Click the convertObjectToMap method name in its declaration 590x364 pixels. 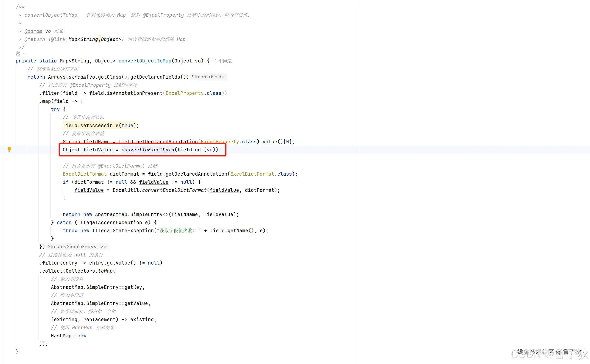[145, 61]
